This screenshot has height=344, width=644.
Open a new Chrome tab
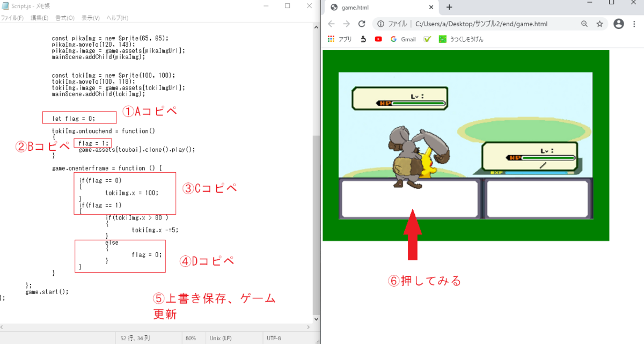click(449, 7)
